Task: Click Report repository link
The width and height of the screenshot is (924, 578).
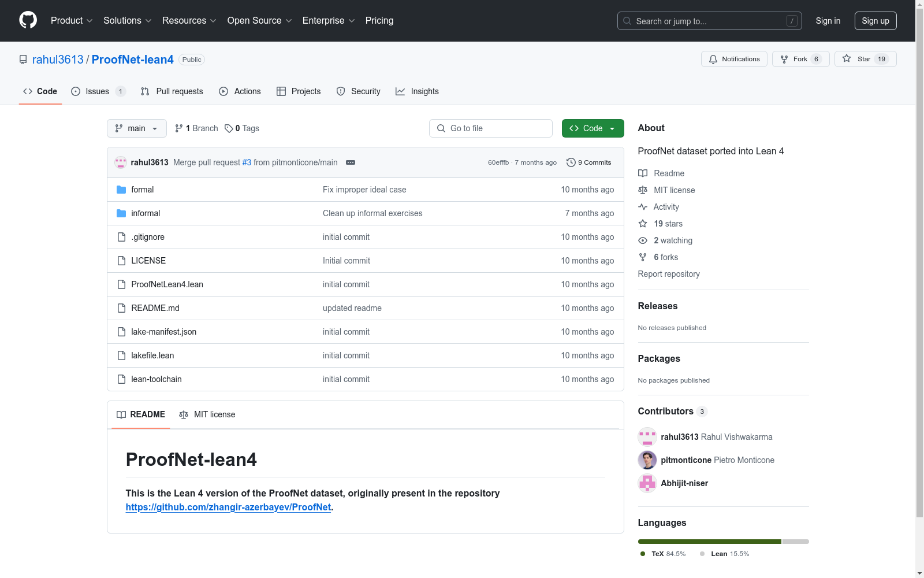Action: click(x=669, y=274)
